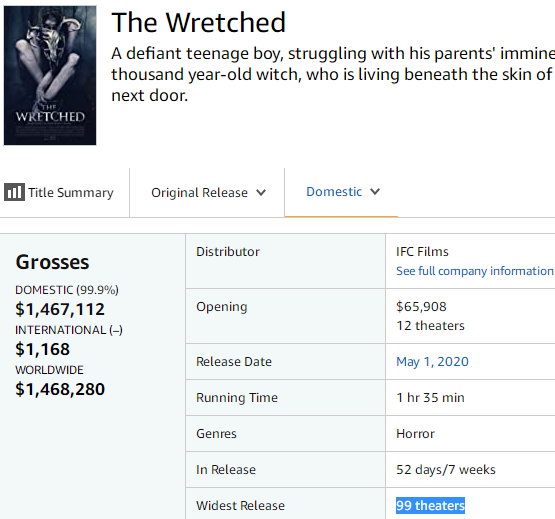Click the $1,468,280 worldwide gross amount
Viewport: 555px width, 519px height.
pos(60,389)
